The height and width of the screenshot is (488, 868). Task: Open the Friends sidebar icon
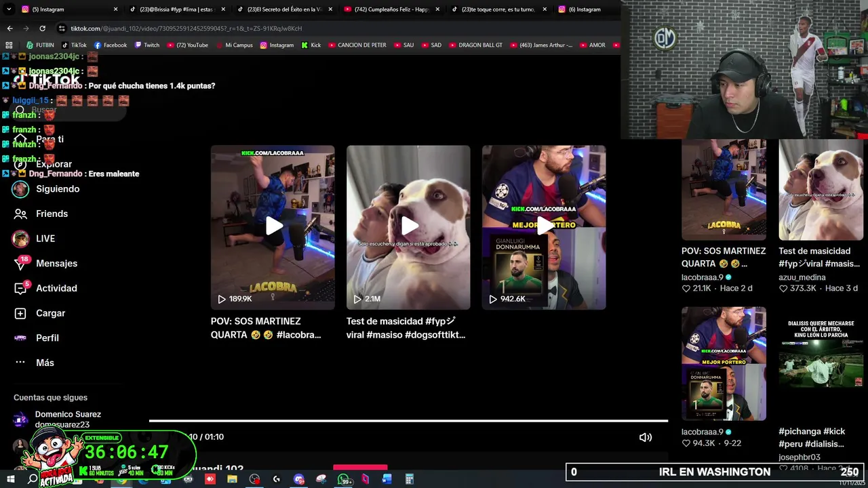tap(20, 213)
